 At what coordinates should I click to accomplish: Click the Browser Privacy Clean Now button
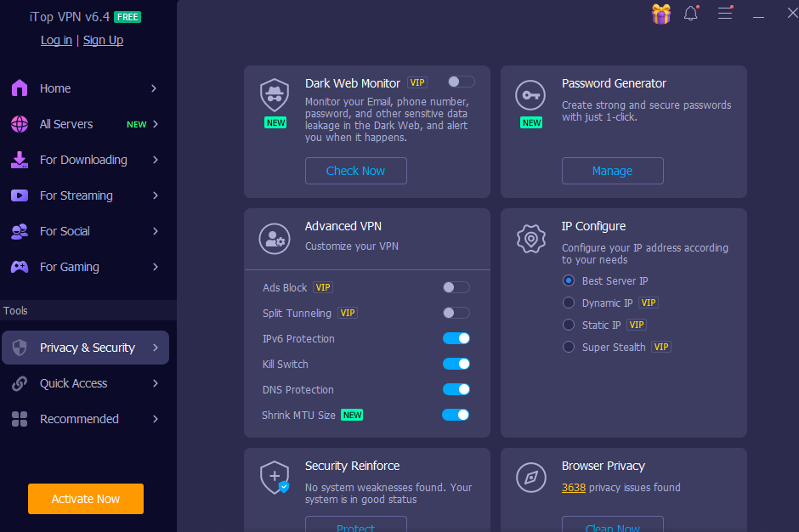click(x=613, y=525)
